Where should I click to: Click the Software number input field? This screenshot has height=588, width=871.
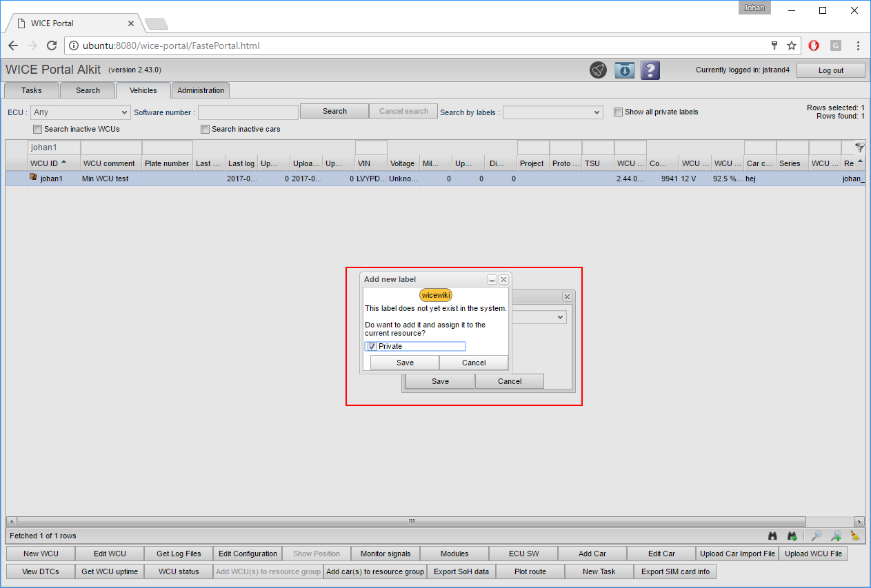[248, 112]
